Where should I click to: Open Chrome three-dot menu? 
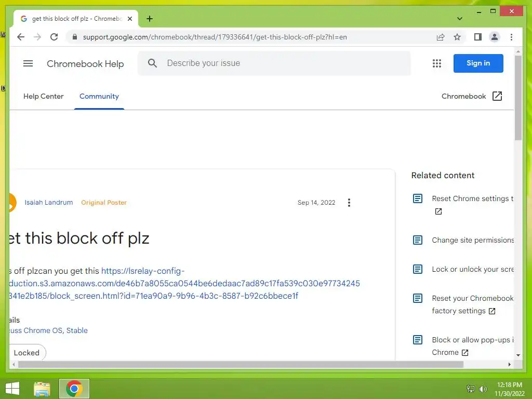click(x=511, y=37)
